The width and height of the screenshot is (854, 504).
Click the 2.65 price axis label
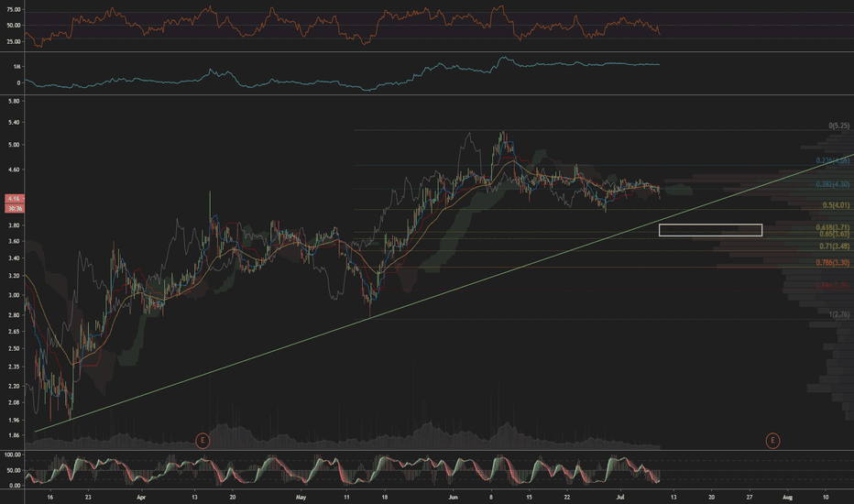pyautogui.click(x=14, y=332)
